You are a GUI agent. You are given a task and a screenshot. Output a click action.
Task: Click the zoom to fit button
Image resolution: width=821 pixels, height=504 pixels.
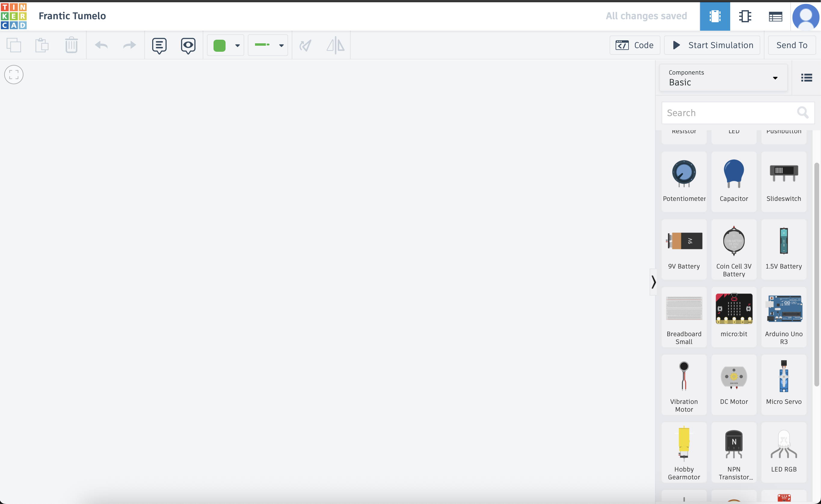(x=14, y=74)
